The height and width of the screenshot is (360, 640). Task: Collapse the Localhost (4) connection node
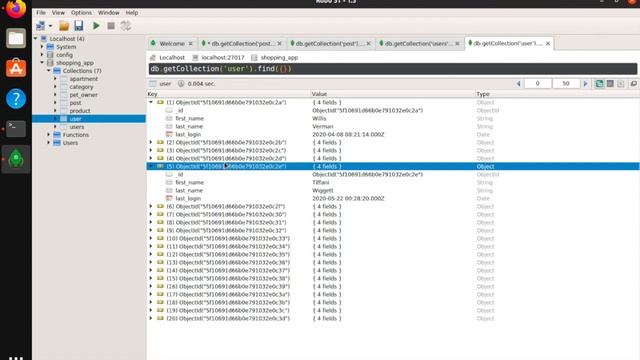coord(36,38)
